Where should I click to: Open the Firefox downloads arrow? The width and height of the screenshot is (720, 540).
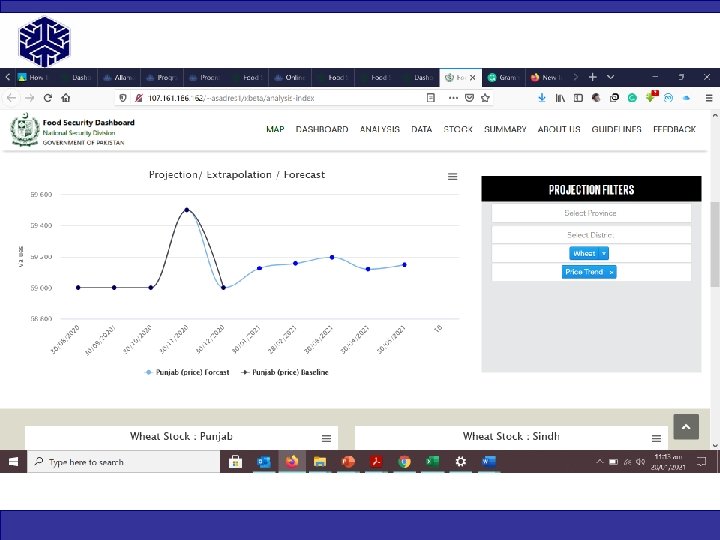542,98
